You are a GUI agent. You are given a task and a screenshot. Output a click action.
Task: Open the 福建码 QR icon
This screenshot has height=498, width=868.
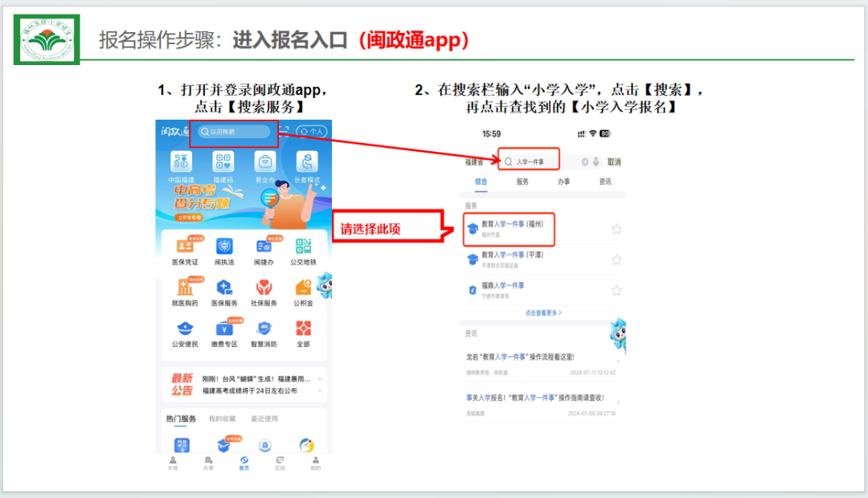pyautogui.click(x=223, y=162)
